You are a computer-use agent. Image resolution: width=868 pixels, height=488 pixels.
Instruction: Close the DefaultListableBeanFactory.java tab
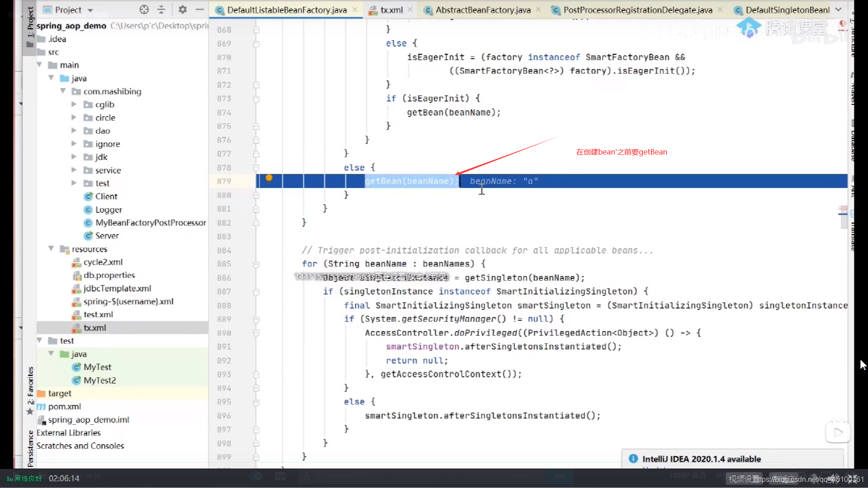[x=355, y=9]
